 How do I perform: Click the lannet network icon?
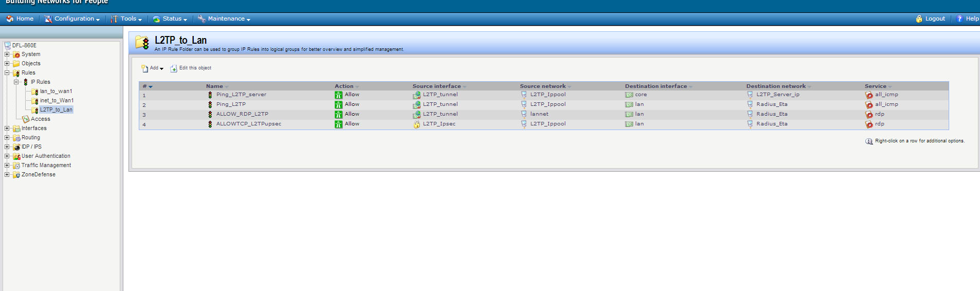click(524, 114)
